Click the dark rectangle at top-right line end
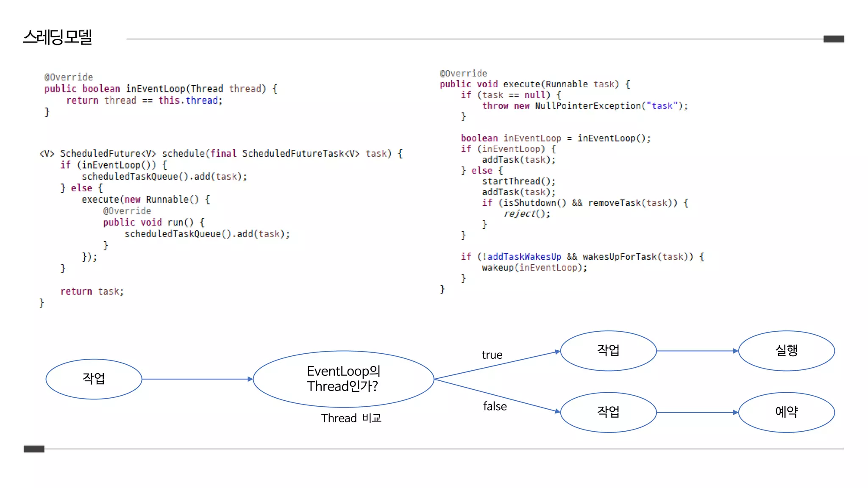The width and height of the screenshot is (868, 488). 834,39
